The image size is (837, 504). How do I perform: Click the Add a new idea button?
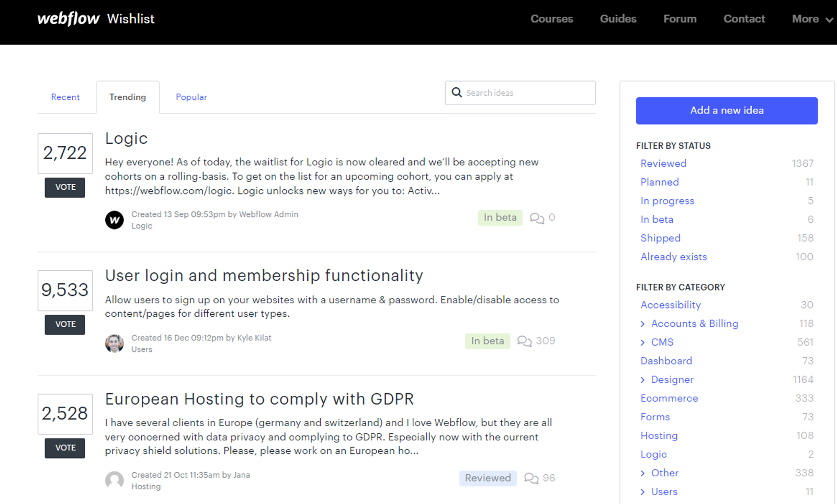pos(727,111)
